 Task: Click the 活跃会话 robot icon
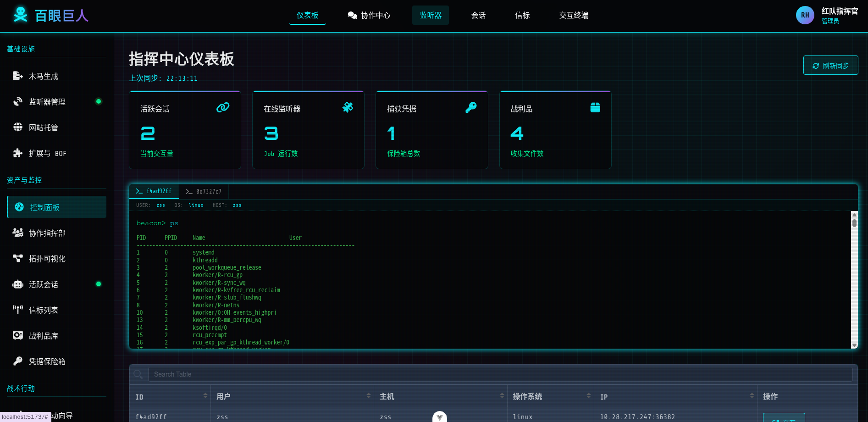click(x=18, y=284)
